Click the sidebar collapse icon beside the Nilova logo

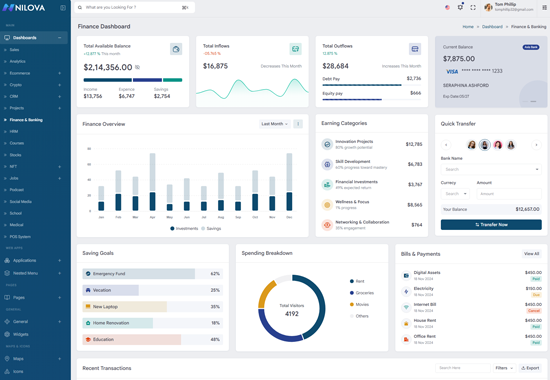coord(63,8)
